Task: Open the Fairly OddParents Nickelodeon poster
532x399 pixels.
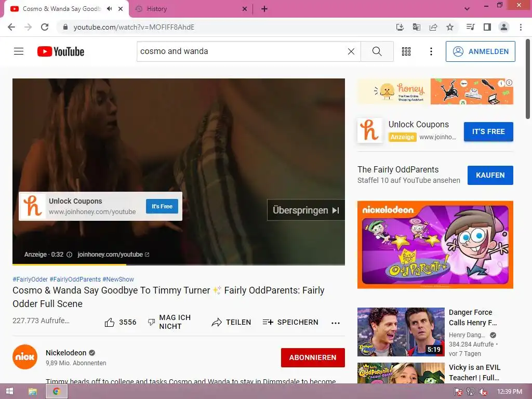Action: (x=435, y=245)
